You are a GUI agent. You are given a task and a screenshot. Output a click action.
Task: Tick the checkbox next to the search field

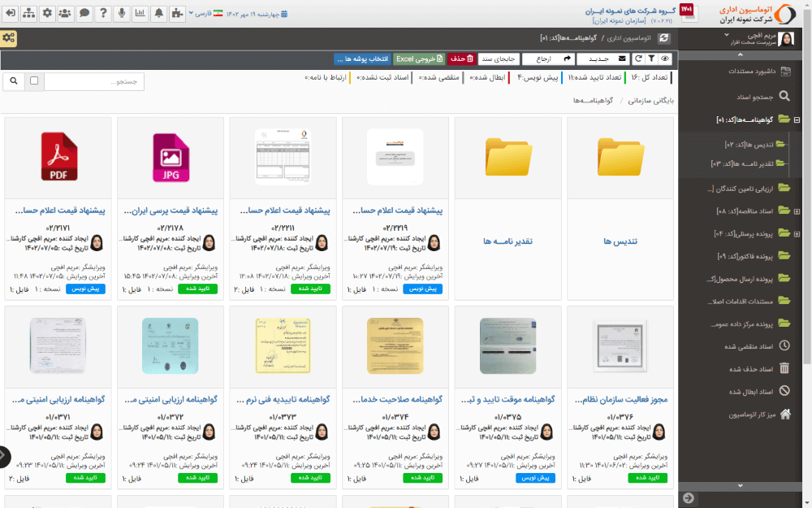pos(33,81)
